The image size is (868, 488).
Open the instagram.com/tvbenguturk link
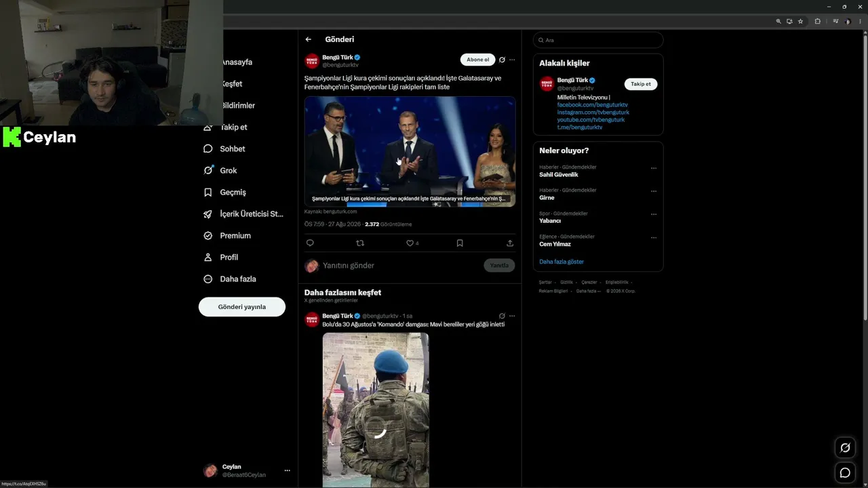(x=593, y=113)
